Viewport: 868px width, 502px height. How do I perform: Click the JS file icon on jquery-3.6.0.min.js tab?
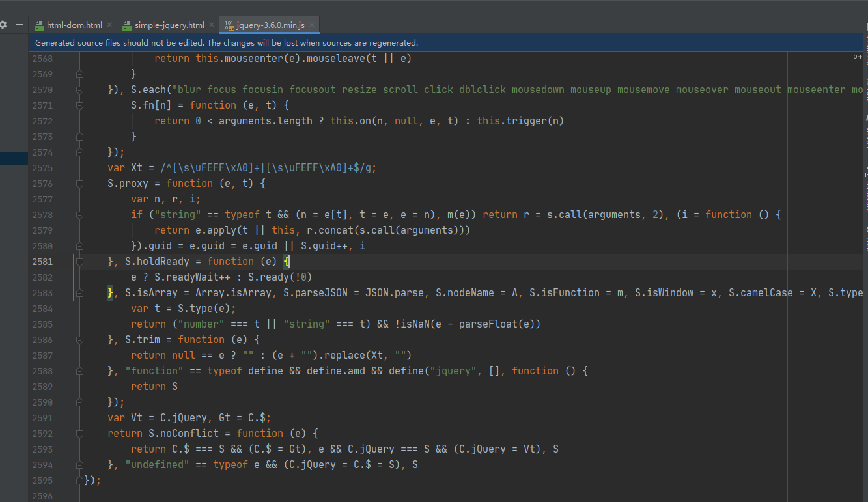coord(229,25)
